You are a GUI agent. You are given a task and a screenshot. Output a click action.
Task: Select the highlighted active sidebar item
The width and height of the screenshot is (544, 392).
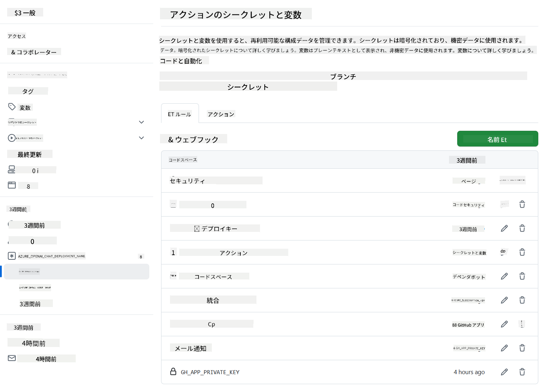[77, 272]
